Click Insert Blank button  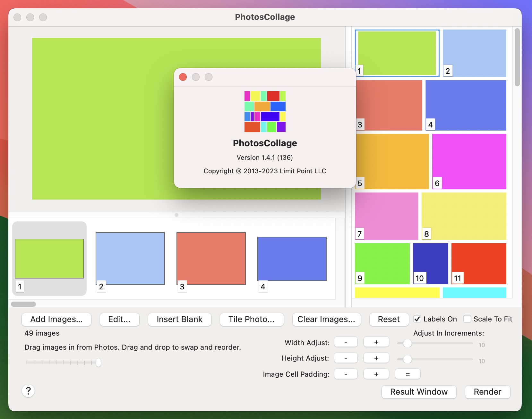pyautogui.click(x=180, y=319)
